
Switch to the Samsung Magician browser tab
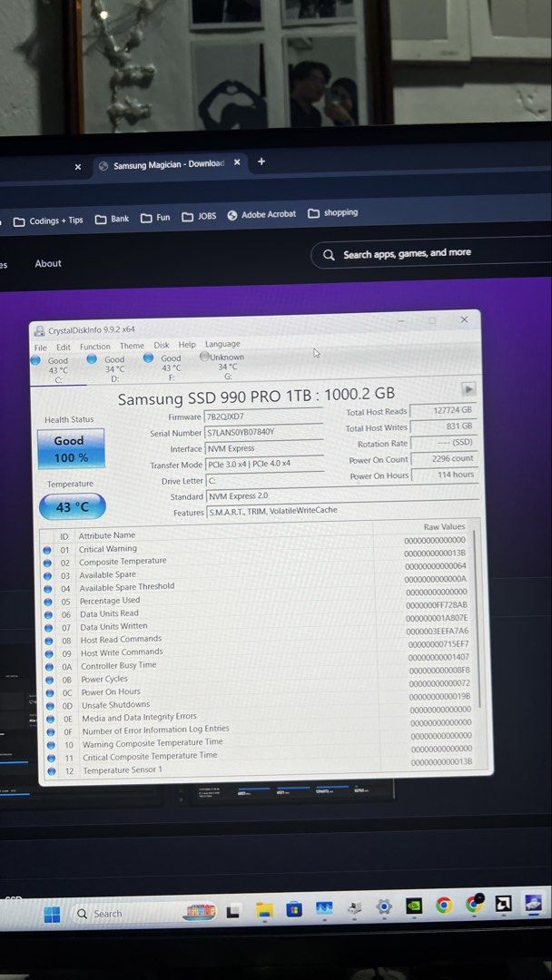coord(170,164)
